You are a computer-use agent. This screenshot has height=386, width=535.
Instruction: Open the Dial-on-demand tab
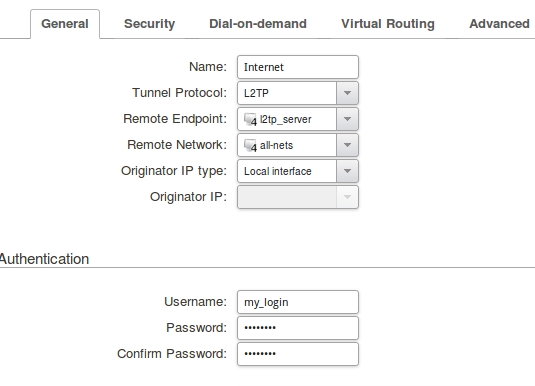[258, 24]
